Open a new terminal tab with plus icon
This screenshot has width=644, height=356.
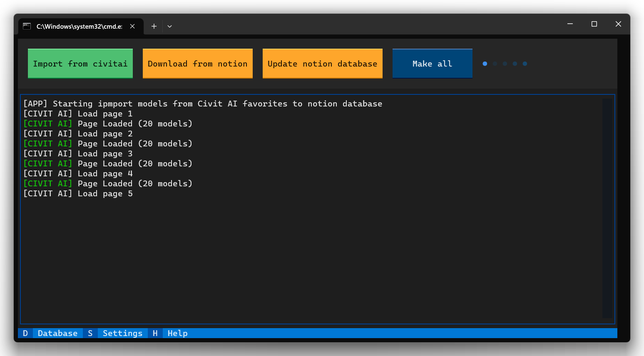tap(154, 26)
